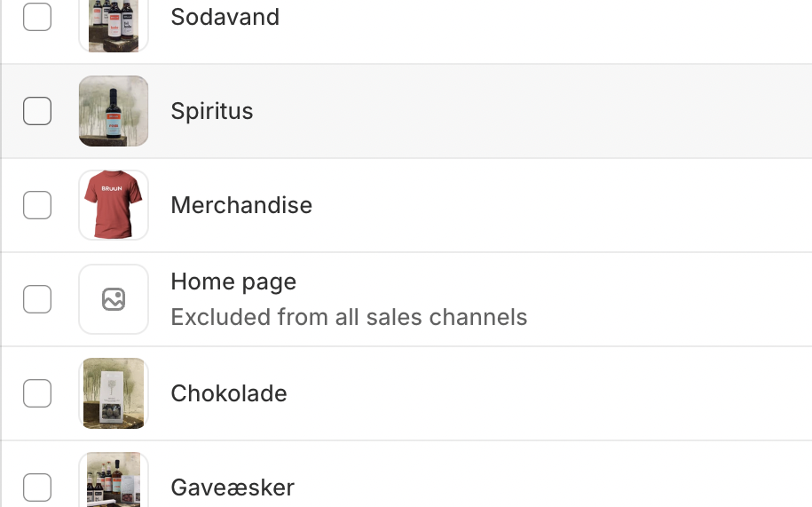Open the Chokolade collection title
The image size is (812, 507).
pyautogui.click(x=229, y=393)
